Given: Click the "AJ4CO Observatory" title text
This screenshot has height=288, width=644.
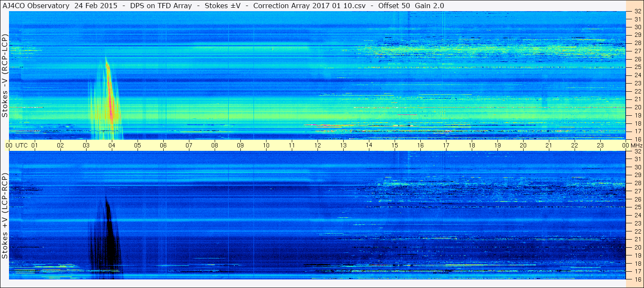Looking at the screenshot, I should click(x=36, y=6).
